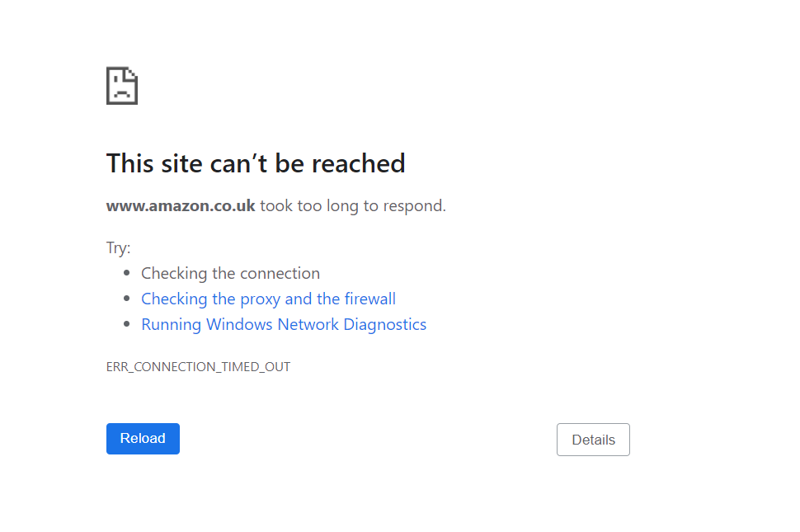Click the bullet before Running Windows Network Diagnostics
The image size is (800, 532).
tap(126, 325)
